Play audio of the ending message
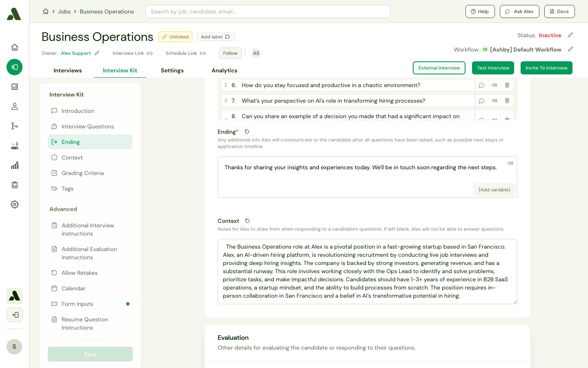 coord(510,163)
